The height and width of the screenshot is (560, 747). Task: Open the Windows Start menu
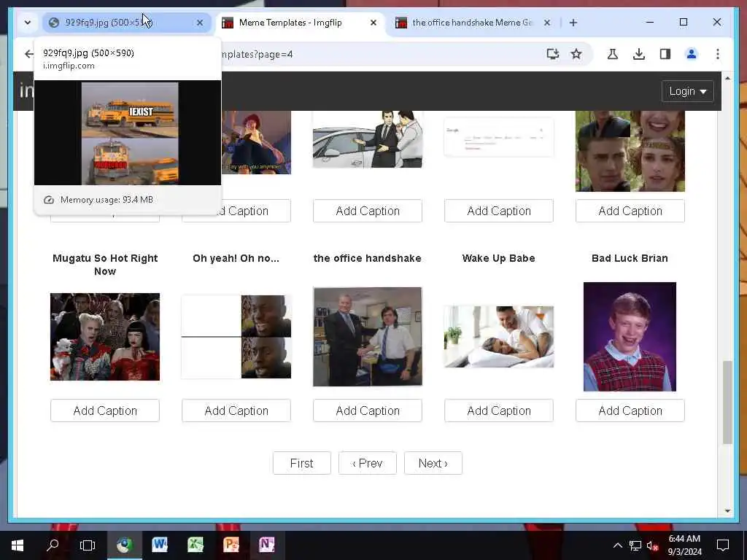18,545
